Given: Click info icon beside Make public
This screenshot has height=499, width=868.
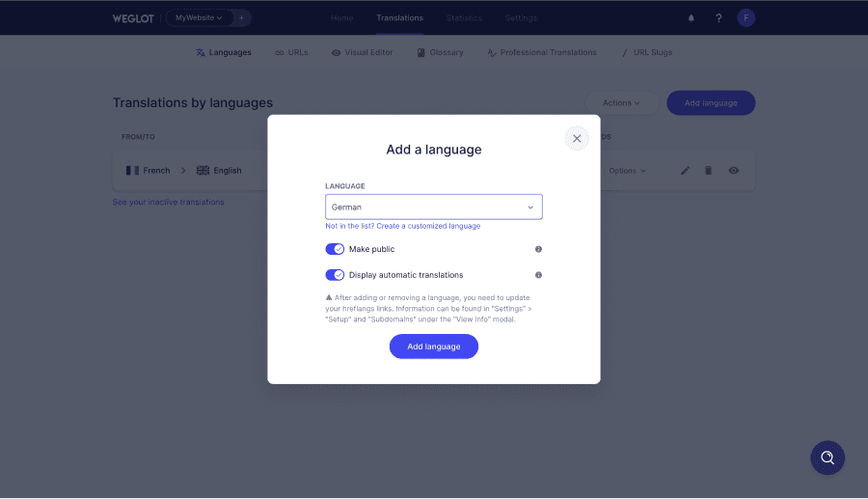Looking at the screenshot, I should coord(538,249).
